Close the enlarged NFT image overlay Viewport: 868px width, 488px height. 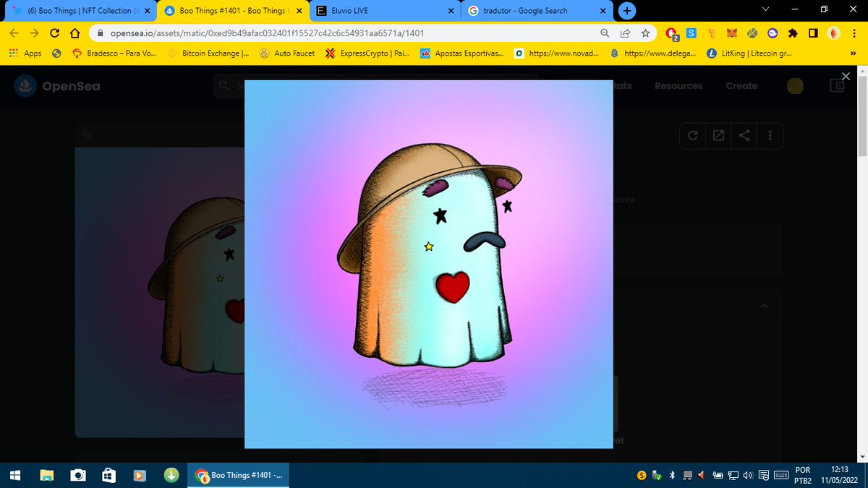click(846, 76)
